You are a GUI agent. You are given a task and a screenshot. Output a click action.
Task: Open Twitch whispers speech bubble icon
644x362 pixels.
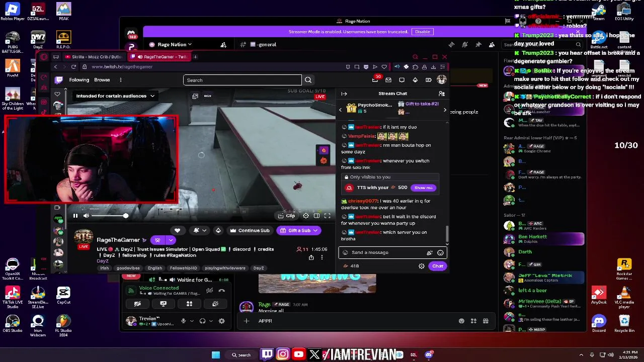401,80
